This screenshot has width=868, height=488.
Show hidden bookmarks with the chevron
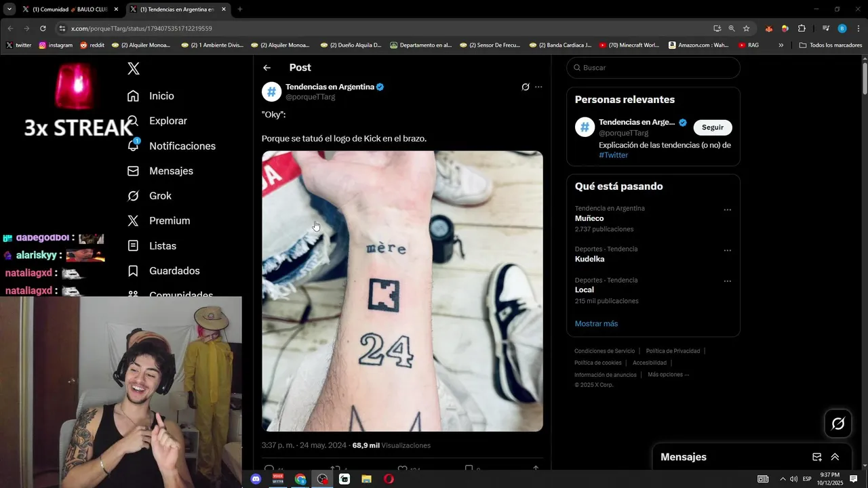(781, 45)
